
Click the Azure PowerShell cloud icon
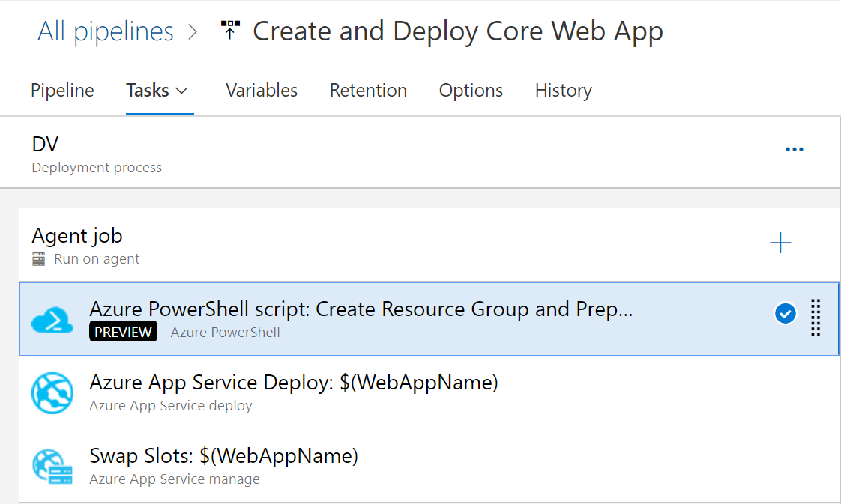tap(52, 320)
